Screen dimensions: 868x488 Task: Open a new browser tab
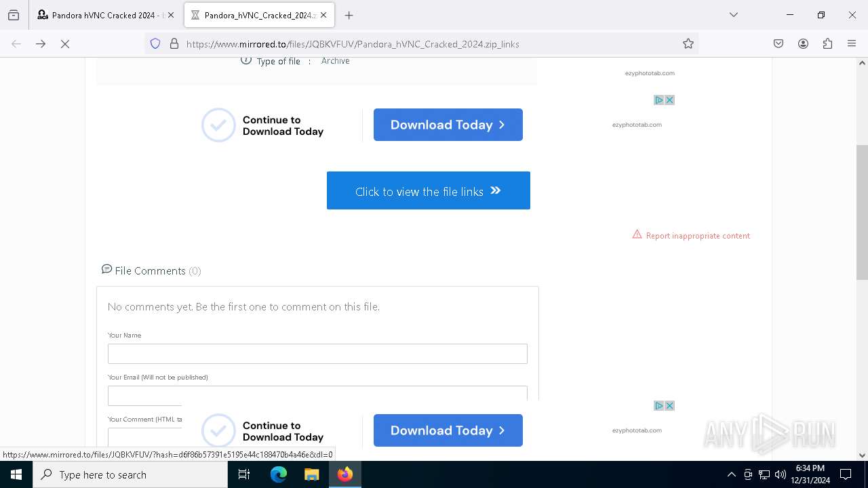(349, 15)
